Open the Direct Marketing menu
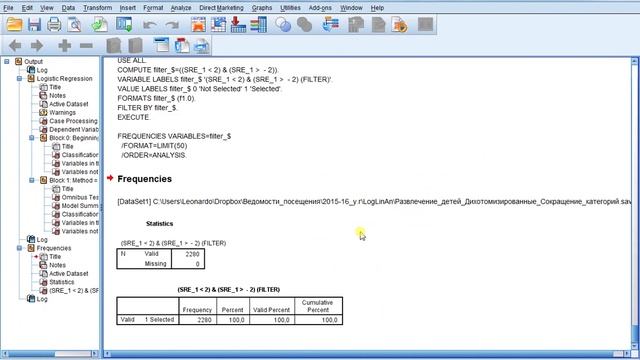This screenshot has height=360, width=640. [x=221, y=8]
